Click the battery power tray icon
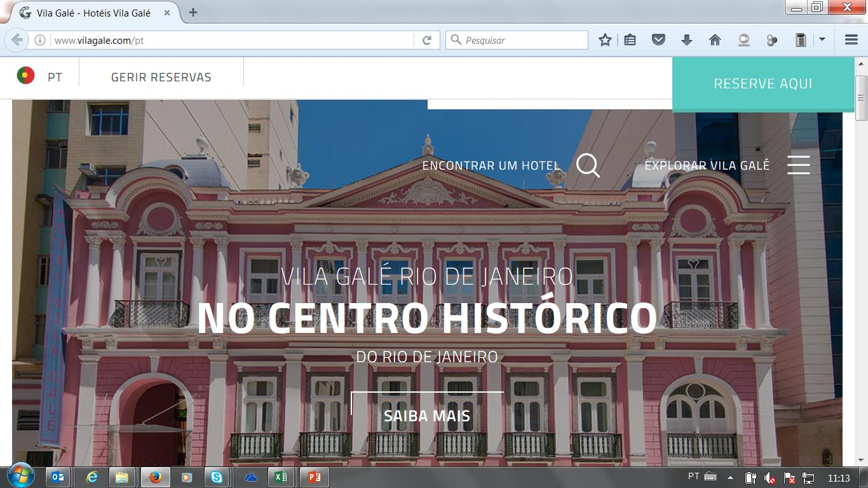Image resolution: width=868 pixels, height=488 pixels. tap(750, 478)
